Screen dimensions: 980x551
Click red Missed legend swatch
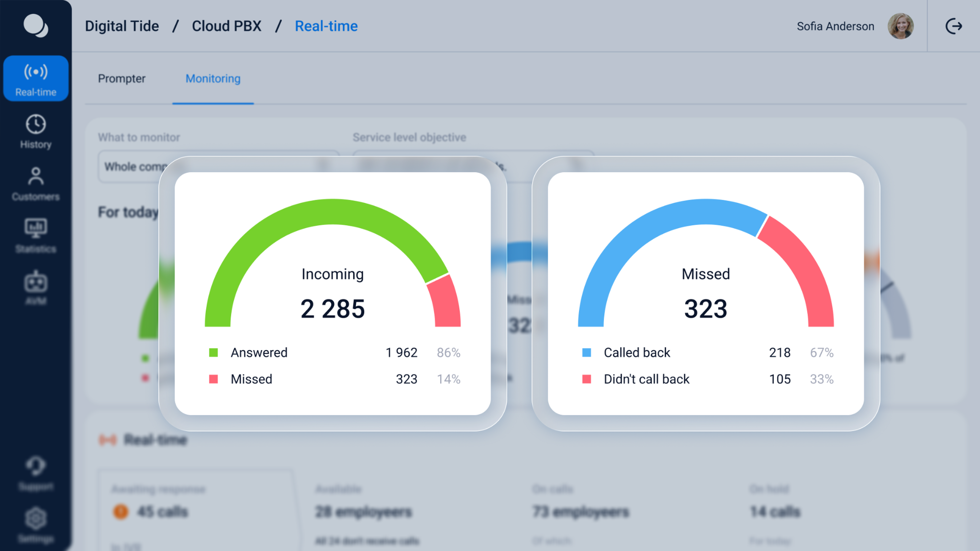tap(213, 379)
